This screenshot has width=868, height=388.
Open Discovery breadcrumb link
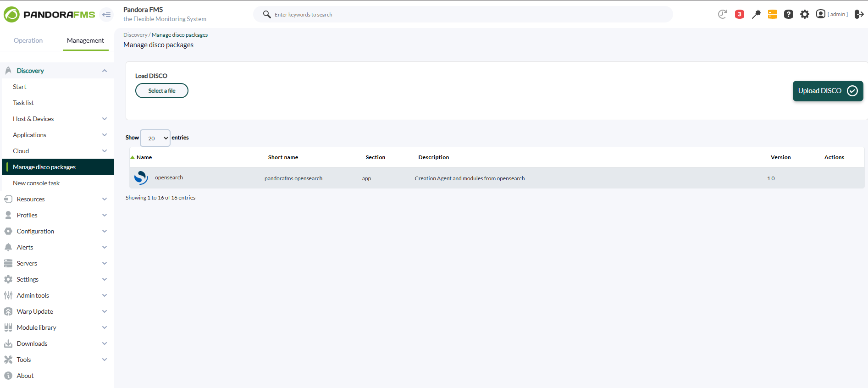pyautogui.click(x=135, y=35)
